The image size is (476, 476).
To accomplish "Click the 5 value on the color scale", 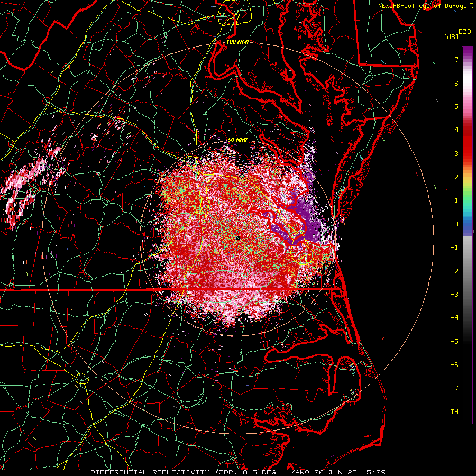I will point(456,106).
